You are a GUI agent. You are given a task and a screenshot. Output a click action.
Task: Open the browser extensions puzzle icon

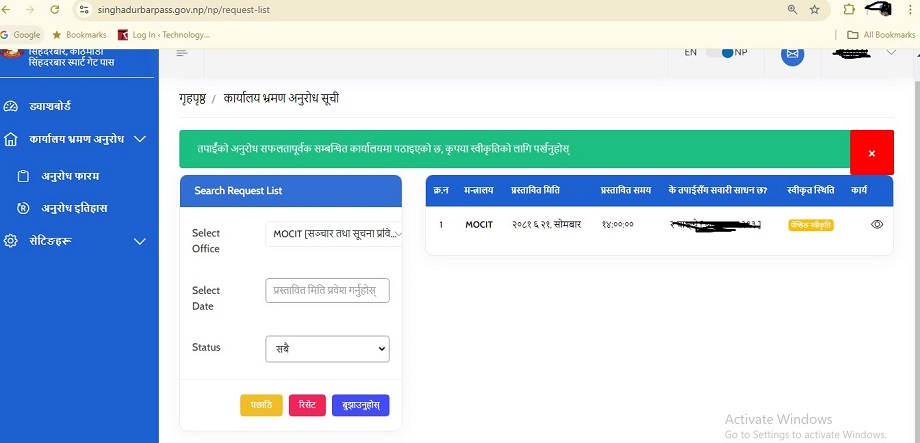848,10
